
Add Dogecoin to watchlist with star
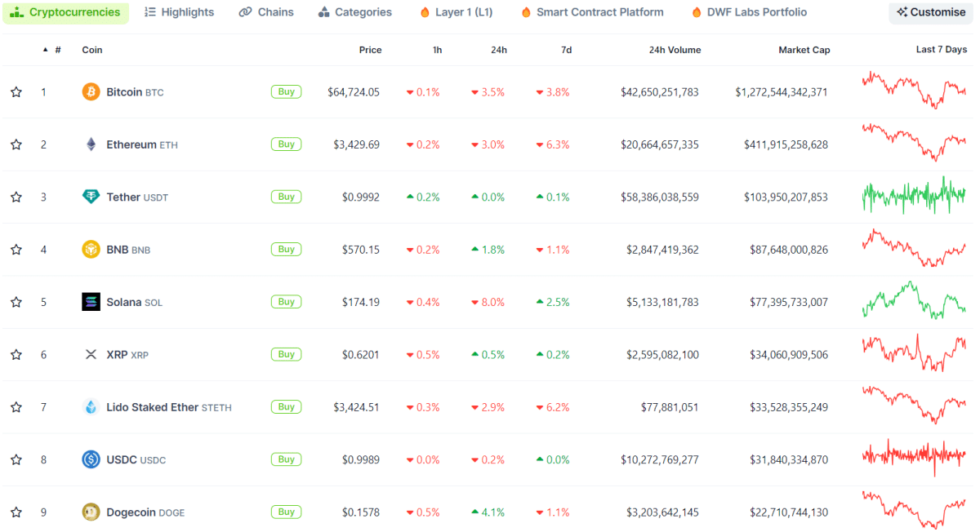point(16,512)
